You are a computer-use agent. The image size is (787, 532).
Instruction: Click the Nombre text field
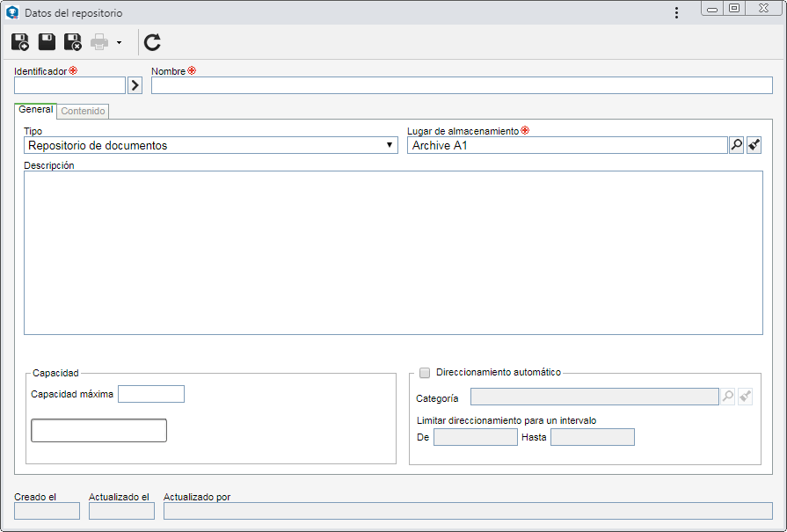coord(462,85)
